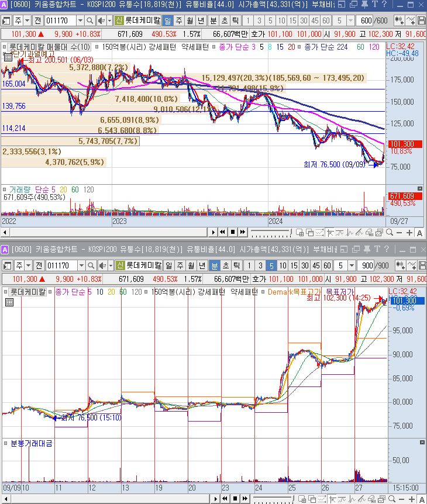Image resolution: width=427 pixels, height=504 pixels.
Task: Click the zoom slider in lower chart bottom toolbar
Action: [x=273, y=499]
